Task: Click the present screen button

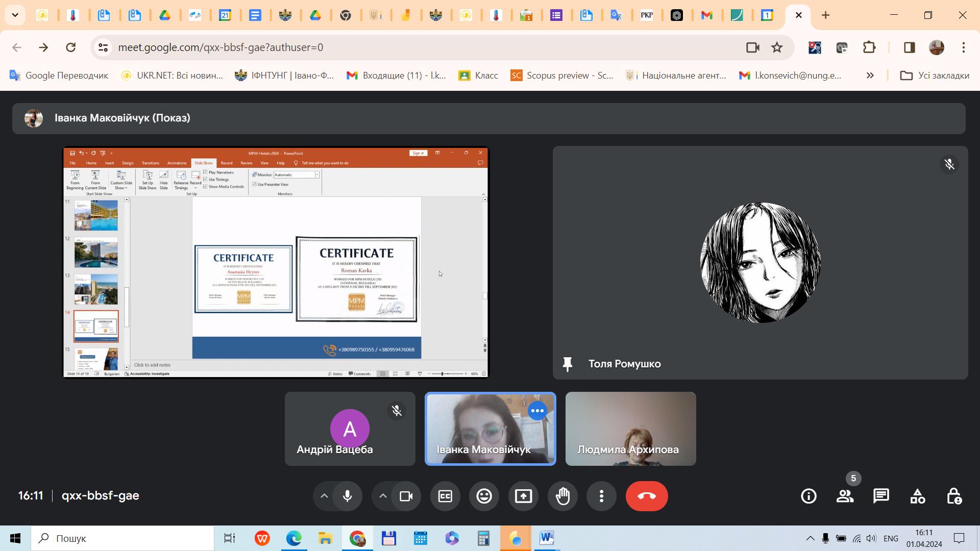Action: [x=523, y=496]
